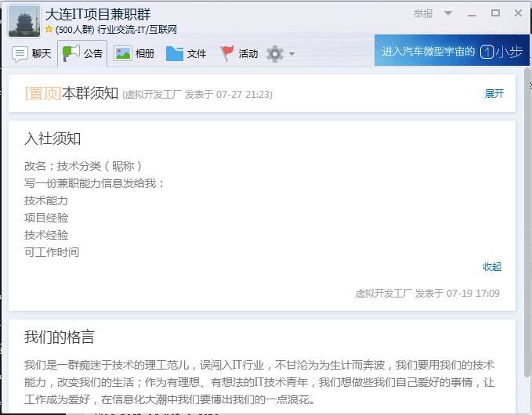The image size is (532, 415).
Task: Click the line 项目经验
Action: coord(46,218)
